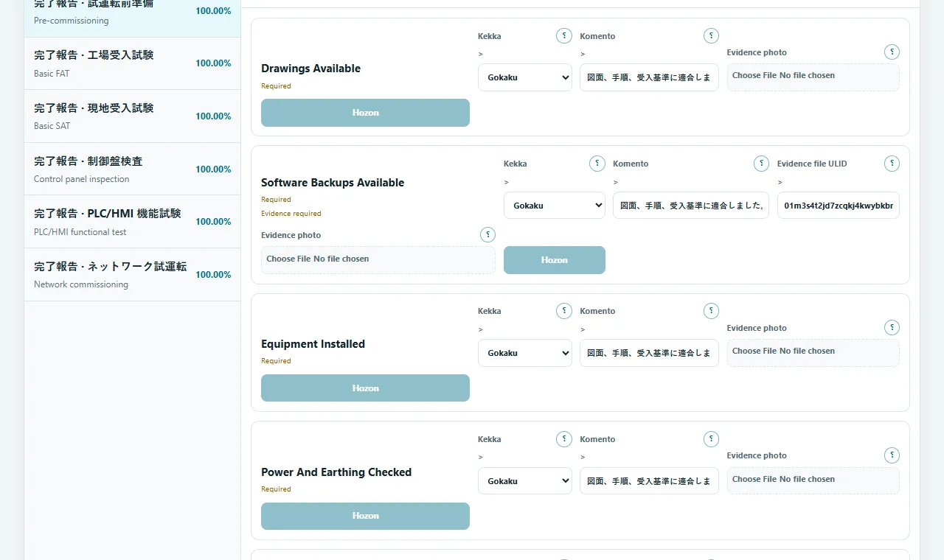This screenshot has height=560, width=944.
Task: Click Hozon button for Drawings Available
Action: [x=365, y=113]
